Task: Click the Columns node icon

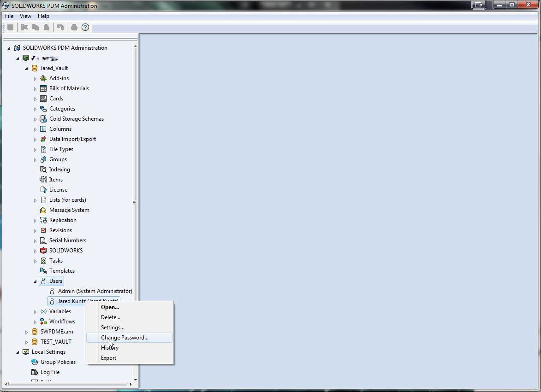Action: pyautogui.click(x=43, y=129)
